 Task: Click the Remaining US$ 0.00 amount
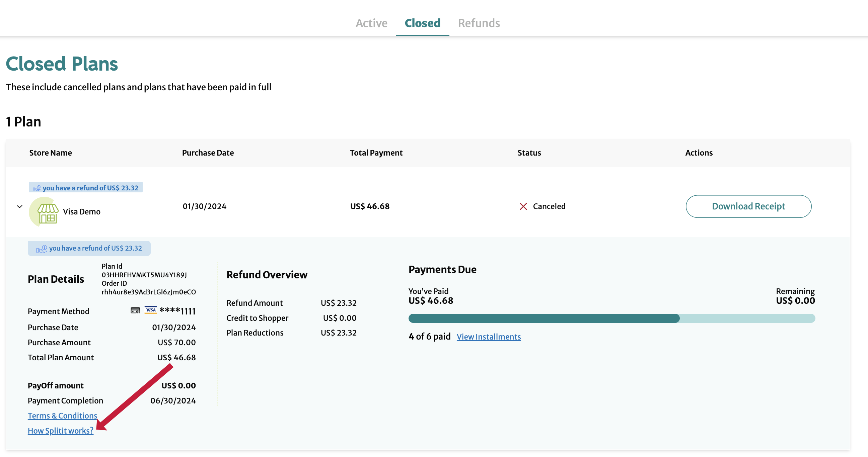tap(795, 300)
